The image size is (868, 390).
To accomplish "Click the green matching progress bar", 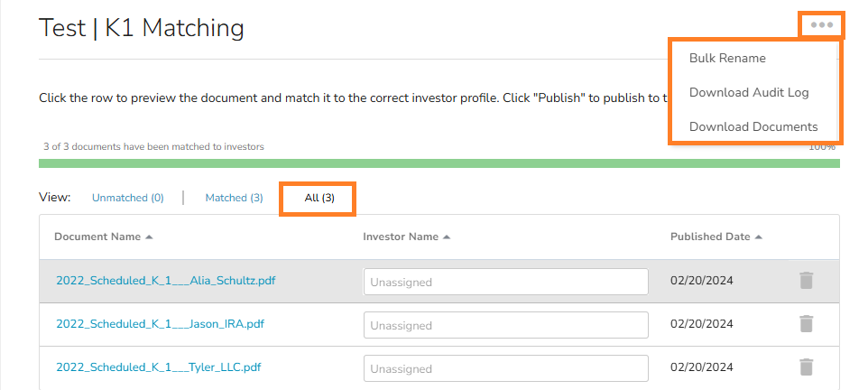I will pos(439,163).
